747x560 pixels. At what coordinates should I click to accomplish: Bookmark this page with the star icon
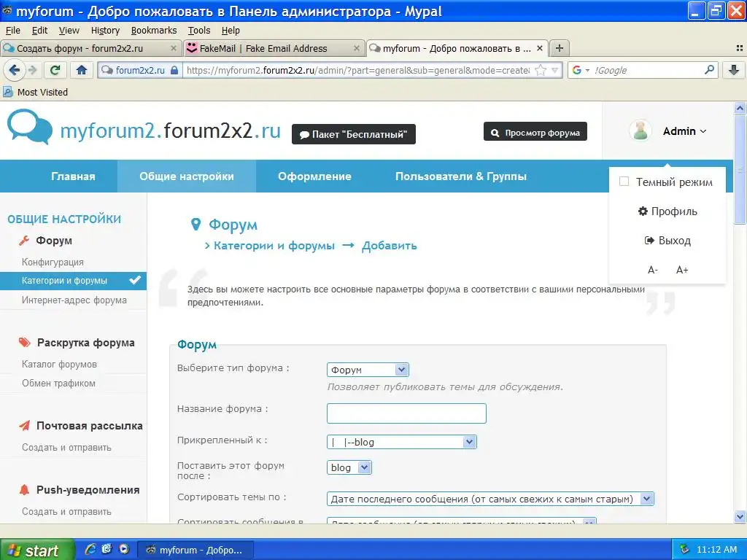click(x=541, y=71)
